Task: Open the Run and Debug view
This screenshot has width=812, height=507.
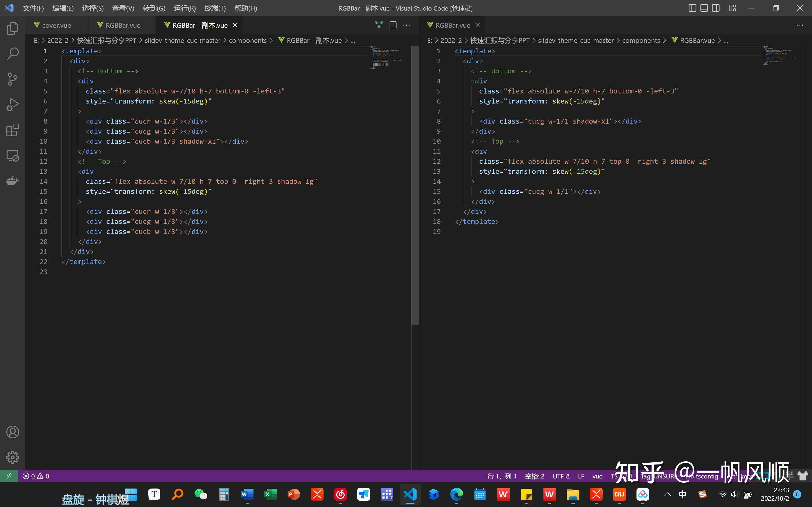Action: (x=12, y=105)
